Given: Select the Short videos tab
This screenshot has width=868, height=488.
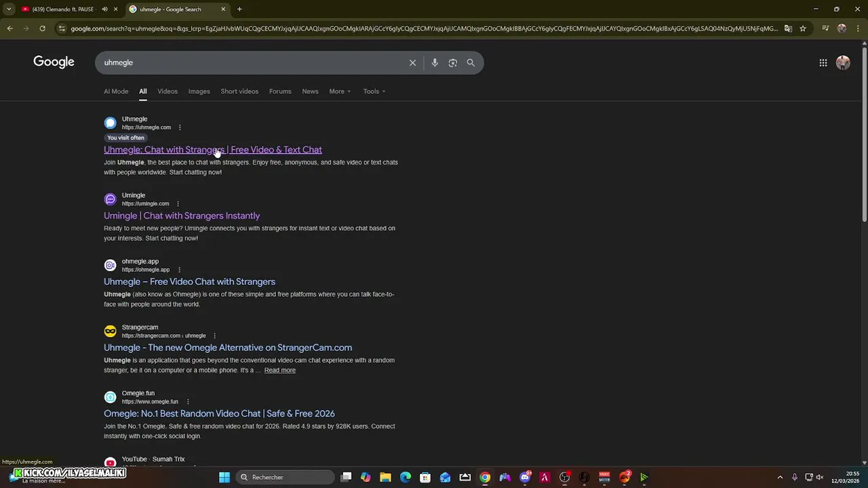Looking at the screenshot, I should click(239, 91).
